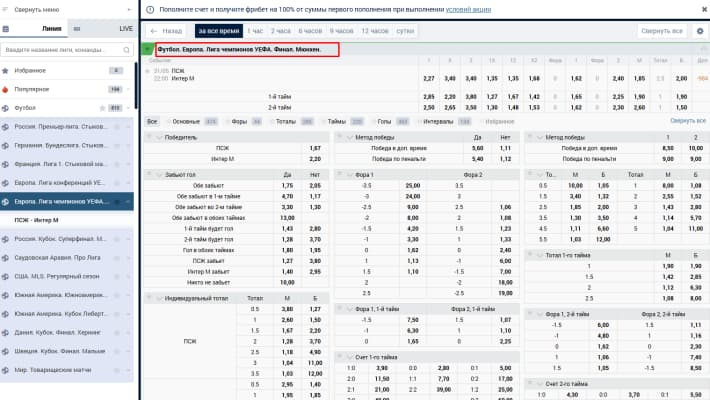Add Футбол to favorites with its star

tap(102, 108)
